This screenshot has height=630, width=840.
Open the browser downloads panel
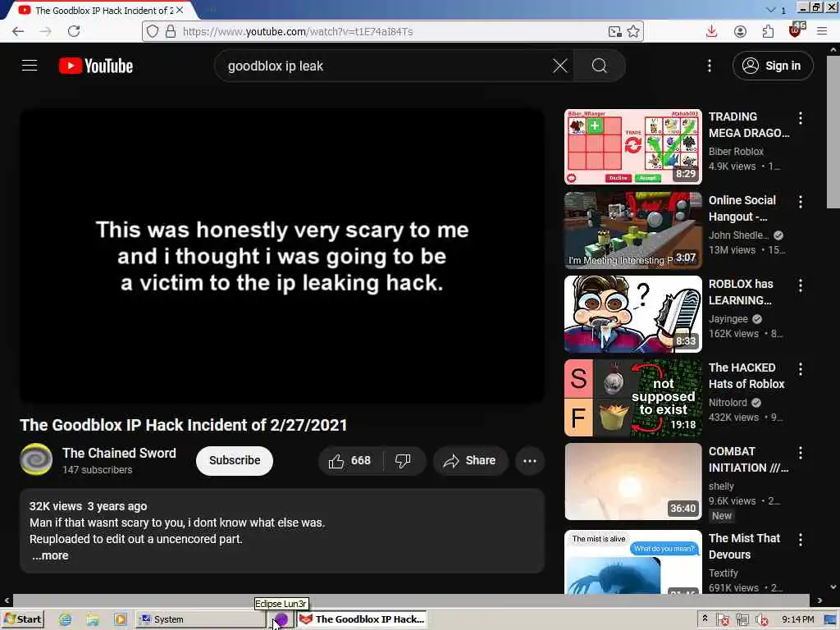tap(711, 32)
